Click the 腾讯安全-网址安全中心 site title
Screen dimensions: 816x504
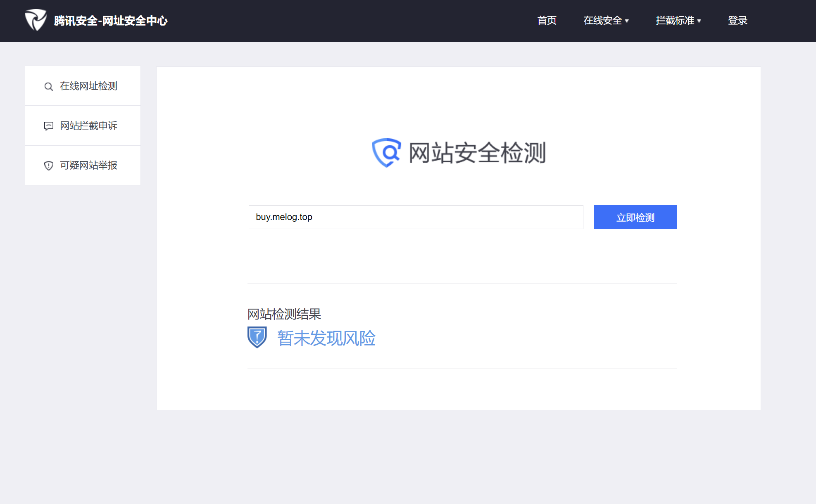point(111,21)
